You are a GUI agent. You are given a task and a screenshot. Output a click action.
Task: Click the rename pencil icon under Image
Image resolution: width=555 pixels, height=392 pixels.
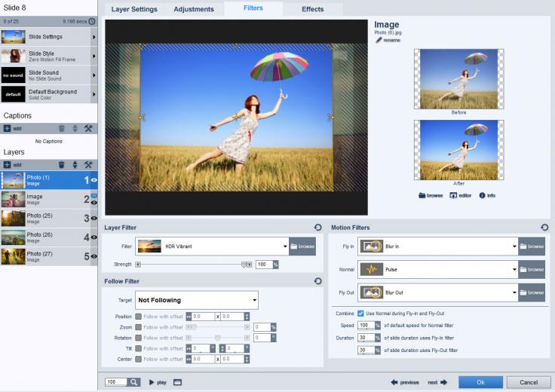[x=379, y=40]
